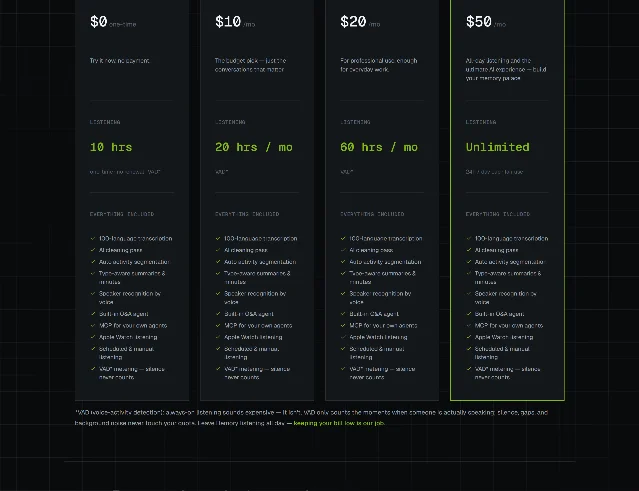Click 'Type-aware summaries' in the $50 plan

click(x=508, y=277)
